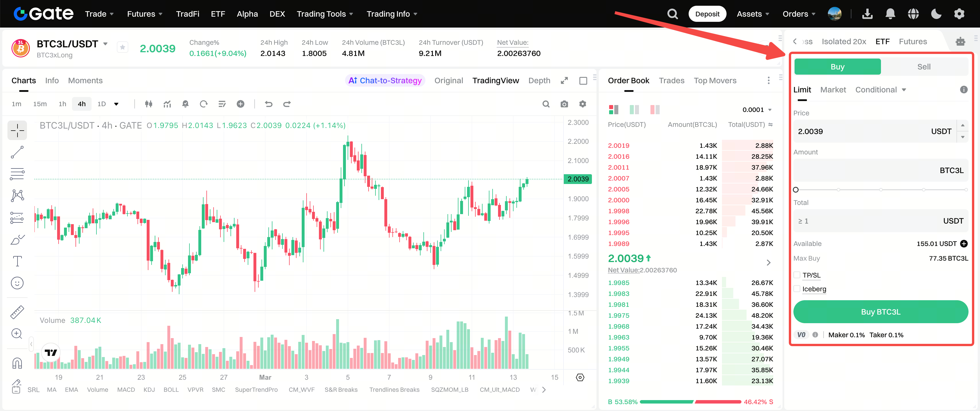The height and width of the screenshot is (411, 980).
Task: Switch to the Trades tab
Action: tap(671, 81)
